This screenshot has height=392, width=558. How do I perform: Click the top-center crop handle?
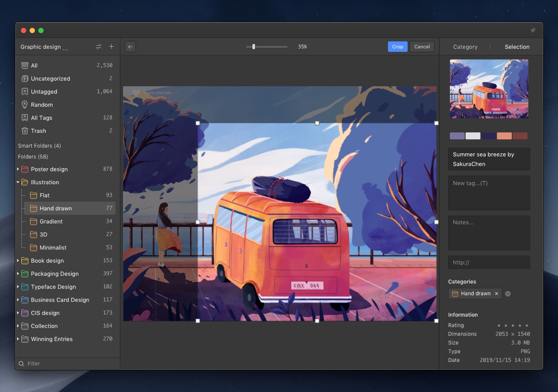coord(317,123)
